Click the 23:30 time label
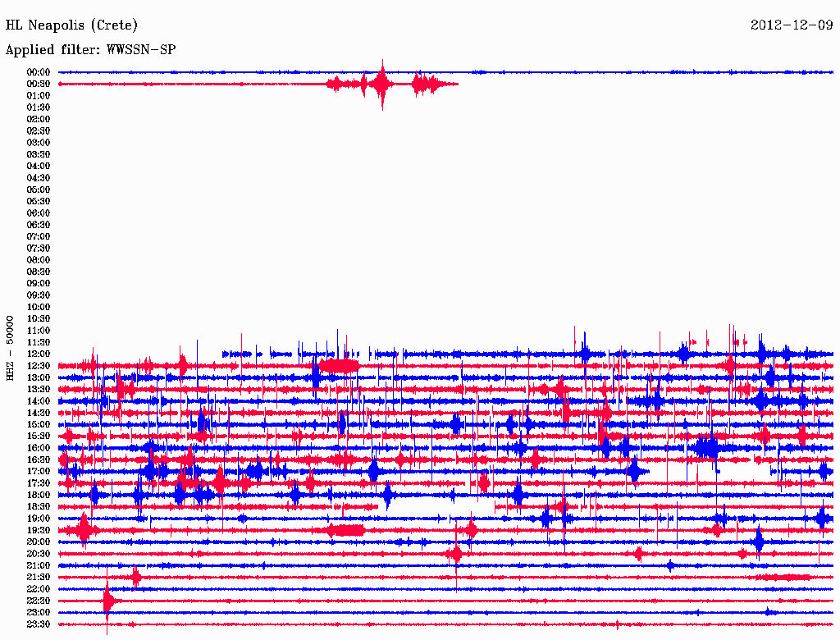840x640 pixels. coord(39,624)
